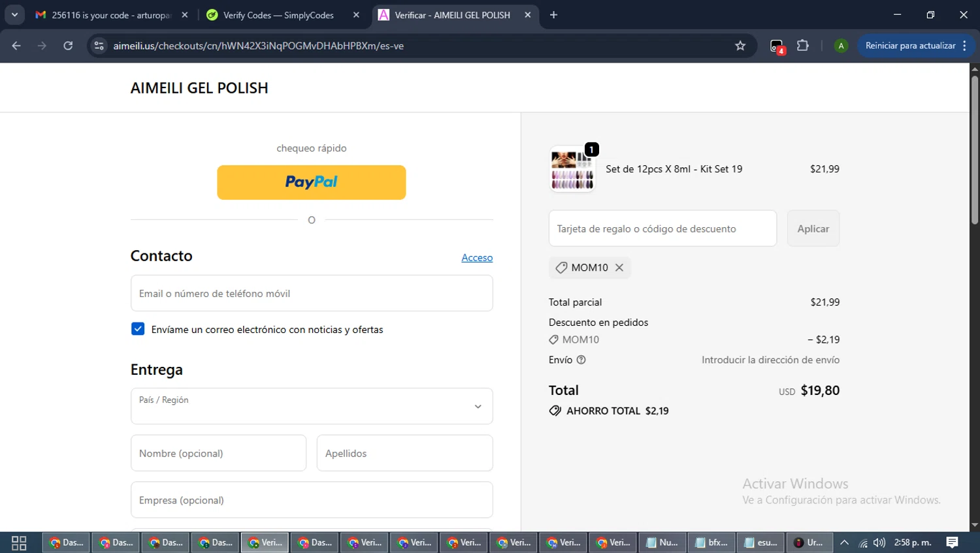The height and width of the screenshot is (553, 980).
Task: Click the page vertical scrollbar
Action: 975,150
